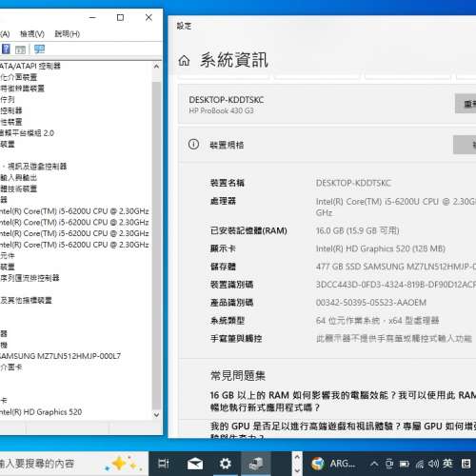The image size is (476, 476).
Task: Click the 英 input language indicator
Action: (447, 464)
